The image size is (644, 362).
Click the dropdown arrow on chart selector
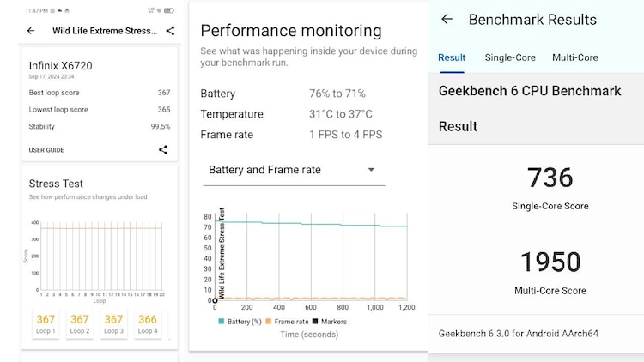(x=371, y=170)
